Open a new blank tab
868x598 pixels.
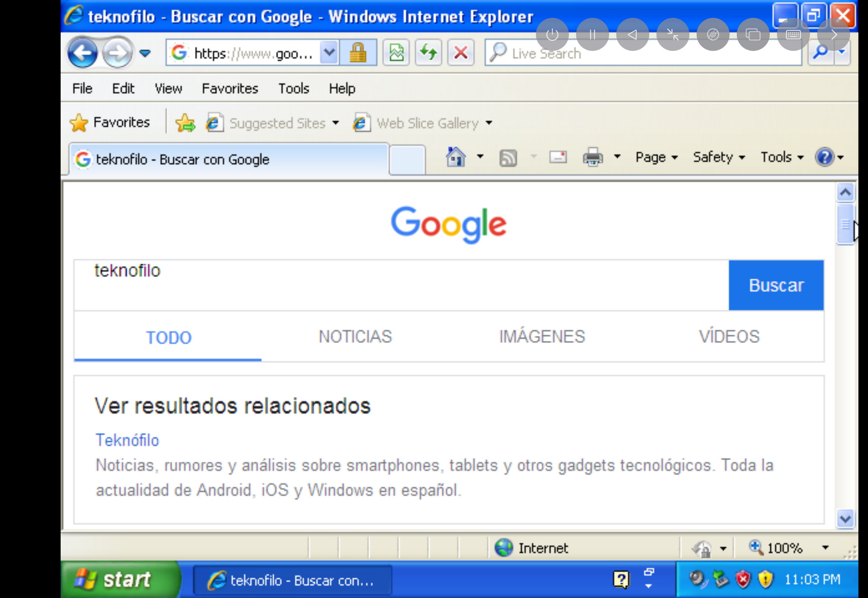point(407,160)
